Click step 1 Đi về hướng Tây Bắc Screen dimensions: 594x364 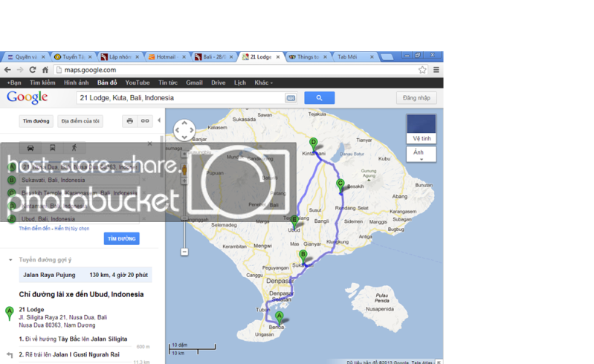click(73, 339)
